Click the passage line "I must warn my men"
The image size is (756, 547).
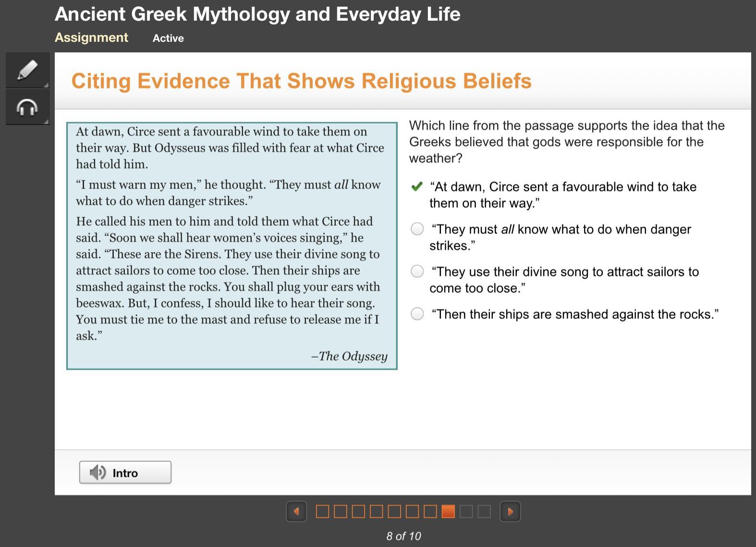(x=228, y=193)
